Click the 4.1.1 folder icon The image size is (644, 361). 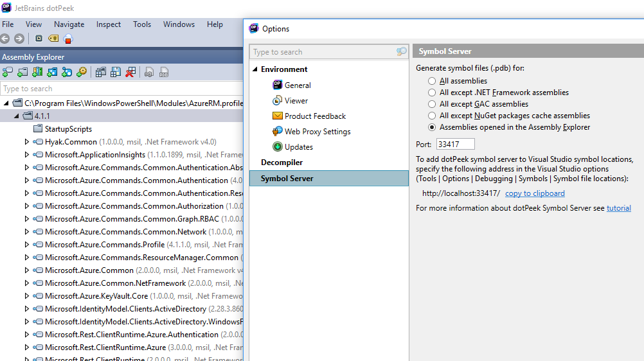pos(28,116)
